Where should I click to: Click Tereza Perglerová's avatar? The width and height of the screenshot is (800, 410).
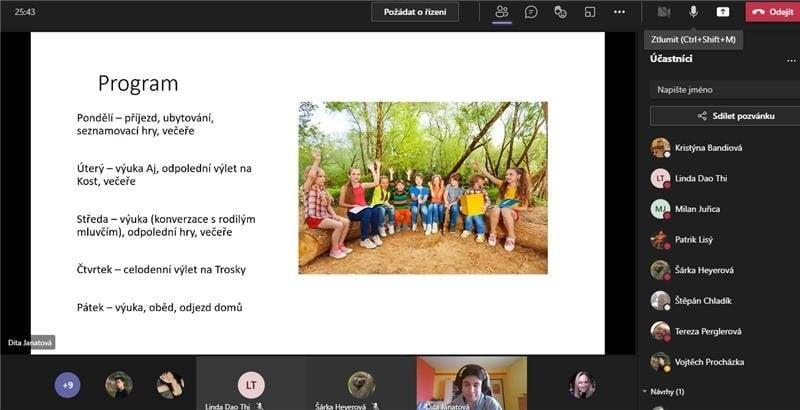[660, 331]
